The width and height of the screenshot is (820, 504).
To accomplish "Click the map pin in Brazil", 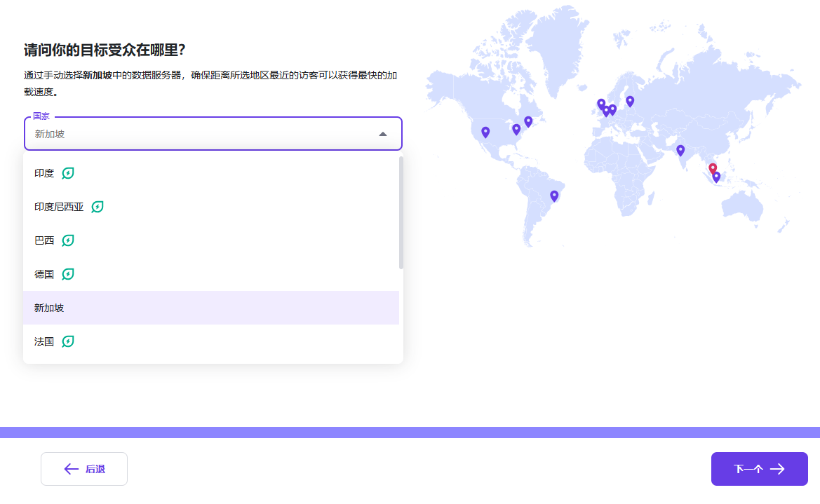I will [x=554, y=196].
